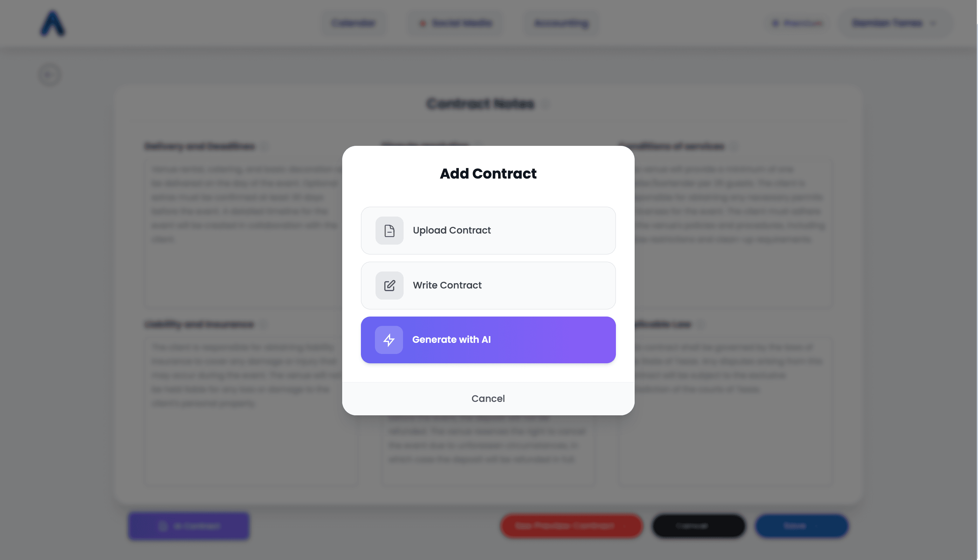
Task: Select the Write Contract option
Action: 488,285
